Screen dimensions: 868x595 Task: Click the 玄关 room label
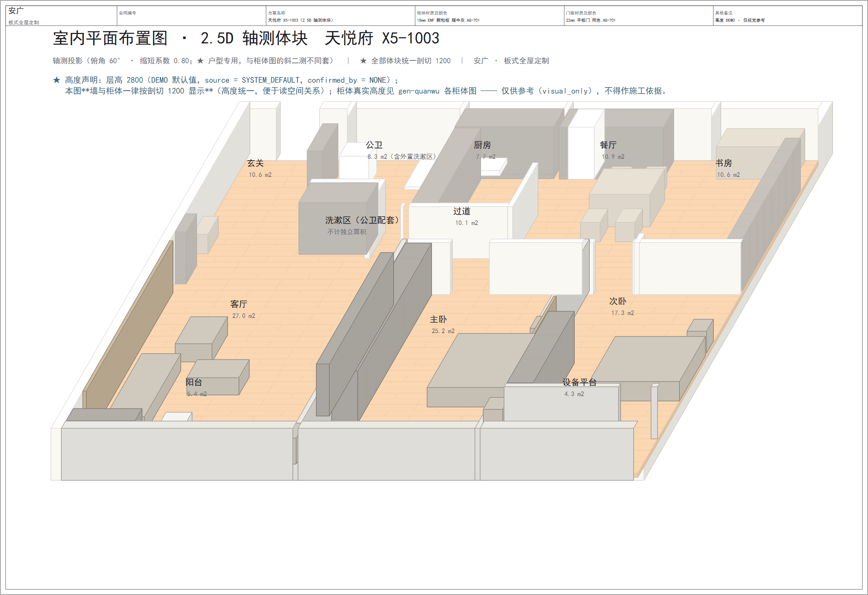click(x=255, y=163)
